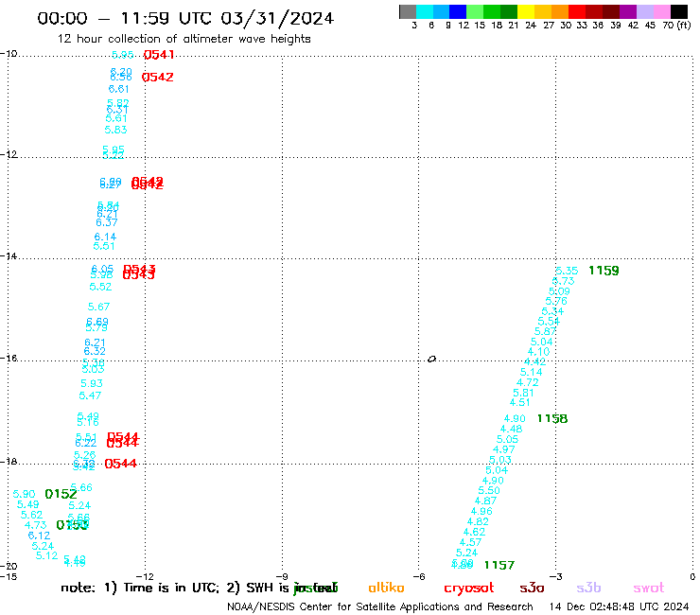Click wave height value 4.57
This screenshot has height=615, width=700.
(x=470, y=542)
